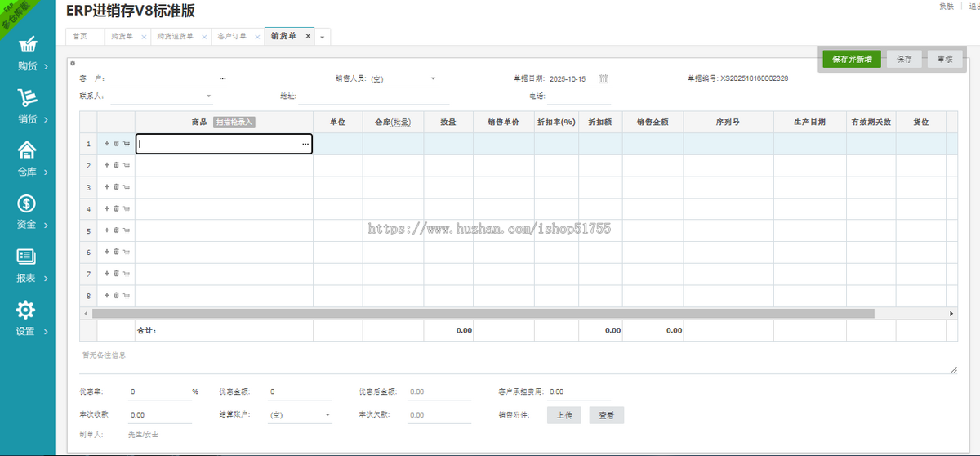The image size is (980, 456).
Task: Open the 销售人员 dropdown
Action: (433, 79)
